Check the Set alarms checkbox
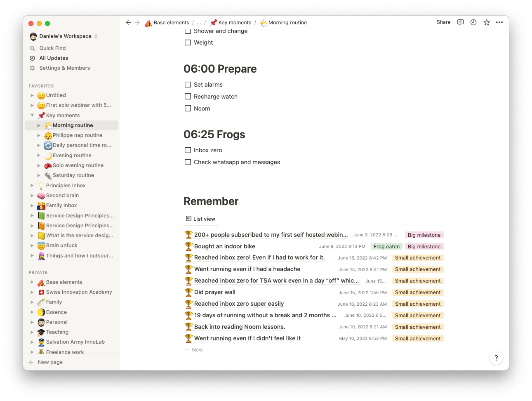The width and height of the screenshot is (532, 401). point(188,85)
